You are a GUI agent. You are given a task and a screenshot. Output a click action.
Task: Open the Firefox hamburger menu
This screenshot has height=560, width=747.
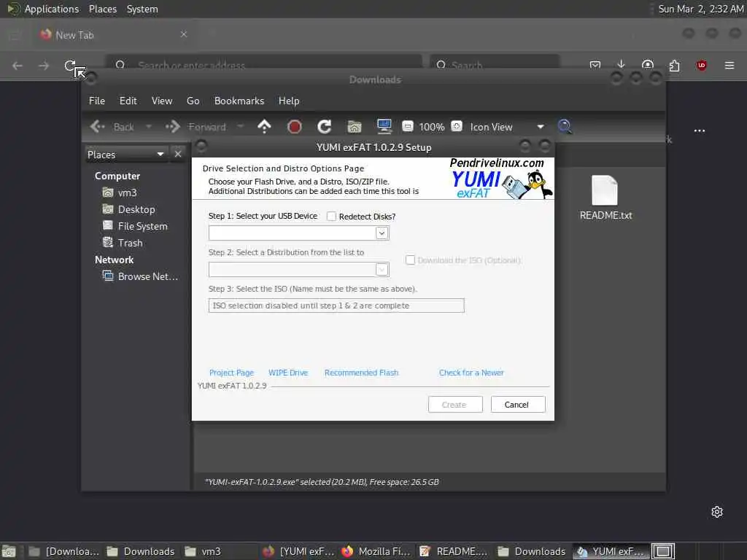tap(729, 65)
